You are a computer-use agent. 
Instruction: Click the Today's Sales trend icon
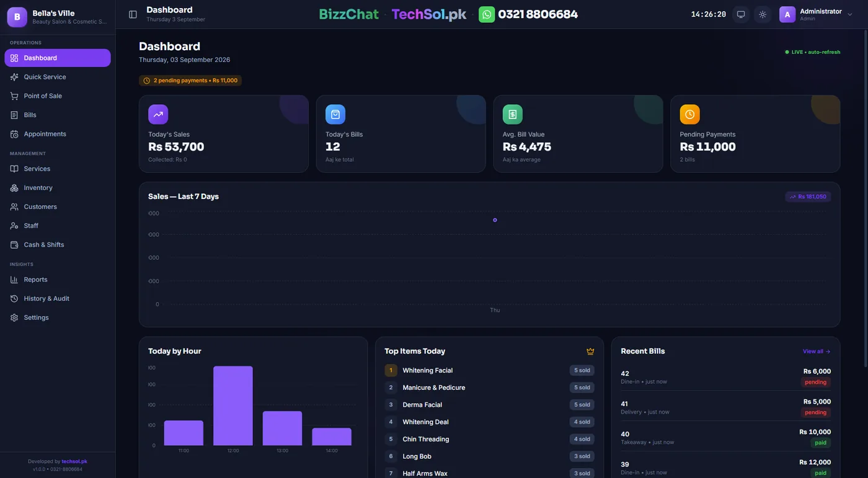(x=158, y=114)
